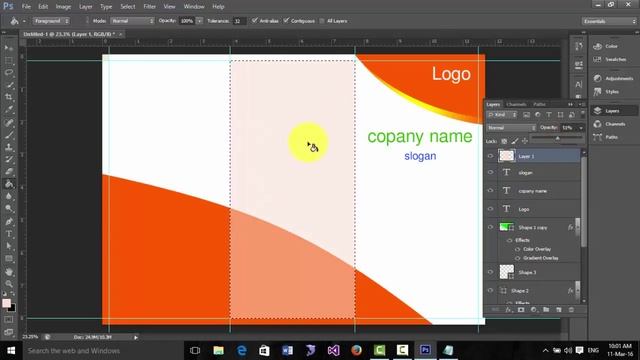Select the Brush tool
The image size is (640, 360).
[9, 135]
